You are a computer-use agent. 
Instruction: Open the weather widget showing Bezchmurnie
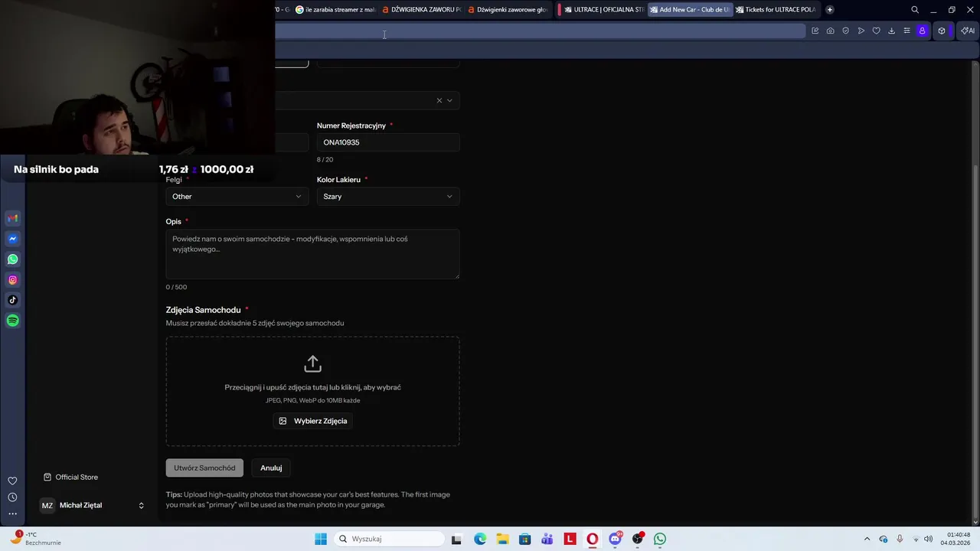click(x=35, y=539)
